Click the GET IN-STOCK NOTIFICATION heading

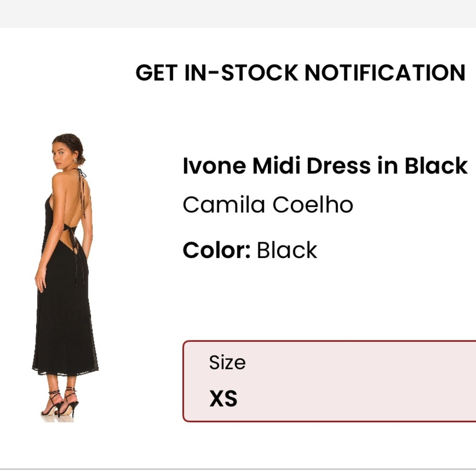pyautogui.click(x=300, y=72)
